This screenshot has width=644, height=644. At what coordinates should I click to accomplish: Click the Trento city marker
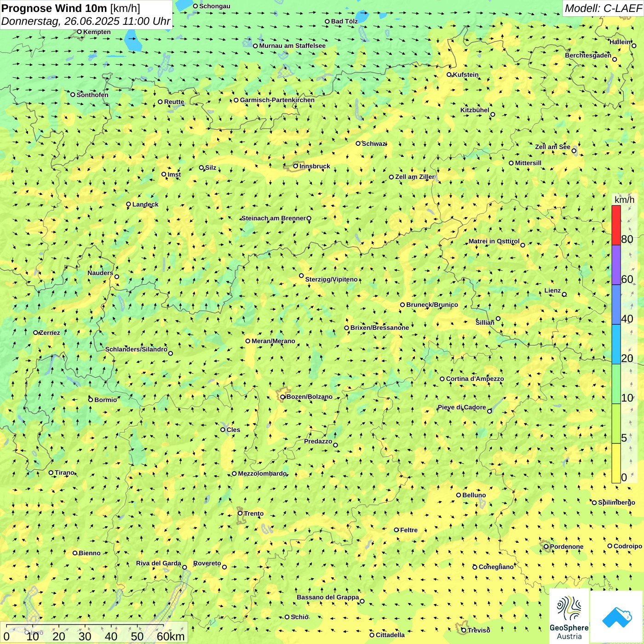(x=240, y=513)
